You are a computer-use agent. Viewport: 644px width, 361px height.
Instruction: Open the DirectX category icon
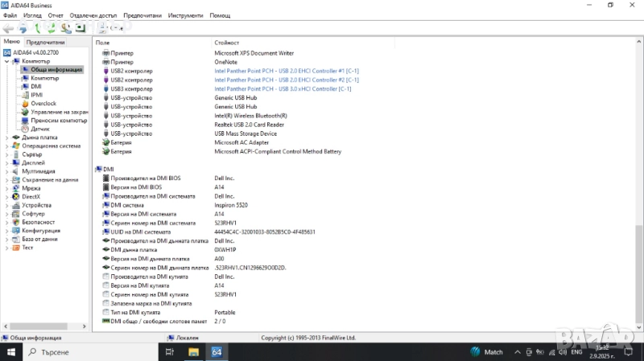coord(16,197)
